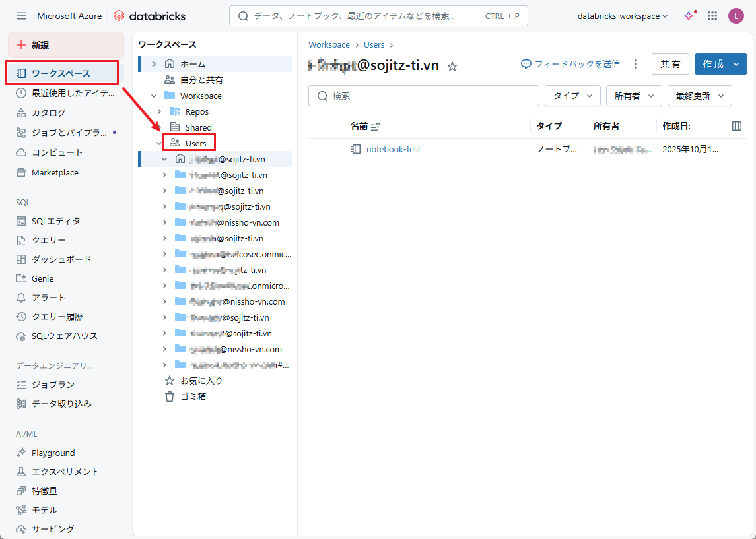Click the 共有 share button
756x539 pixels.
pyautogui.click(x=670, y=64)
